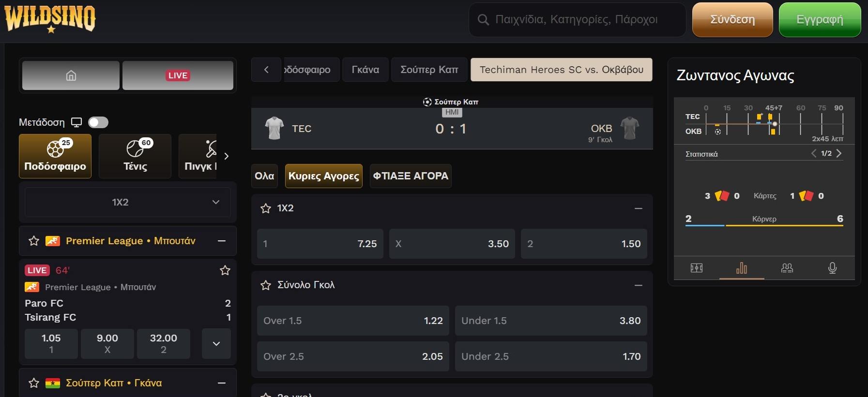This screenshot has height=397, width=868.
Task: Click the Εγγραφή register button
Action: tap(820, 20)
